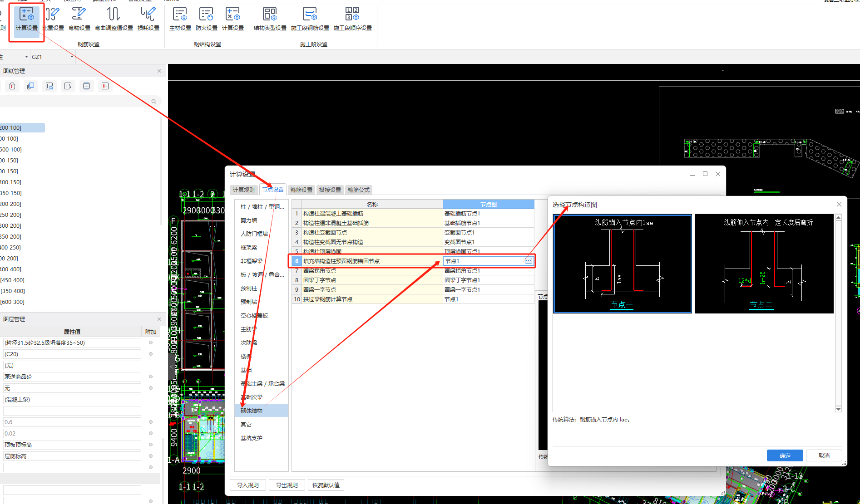Switch to the 箍筋设置 tab
This screenshot has width=860, height=504.
click(301, 190)
